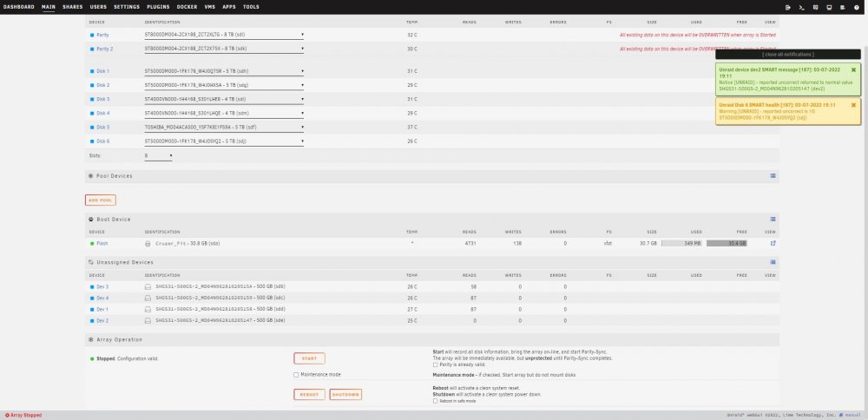
Task: Dismiss the green dev2 SMART notification
Action: 853,69
